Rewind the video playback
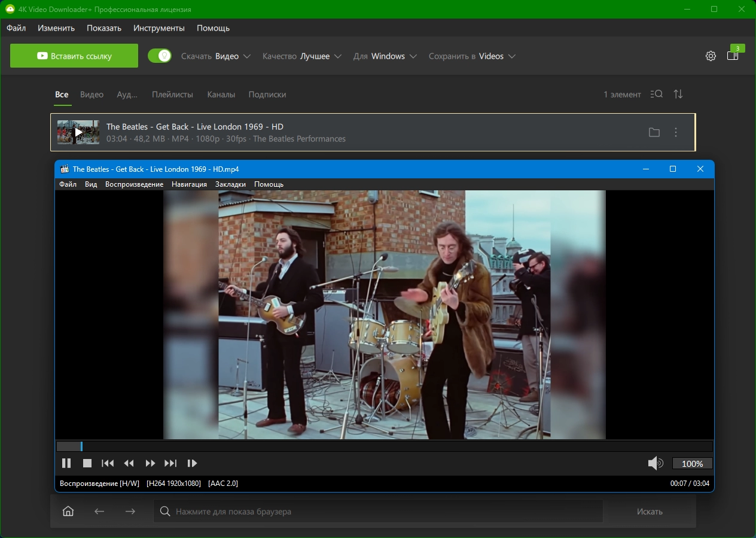 (x=129, y=463)
